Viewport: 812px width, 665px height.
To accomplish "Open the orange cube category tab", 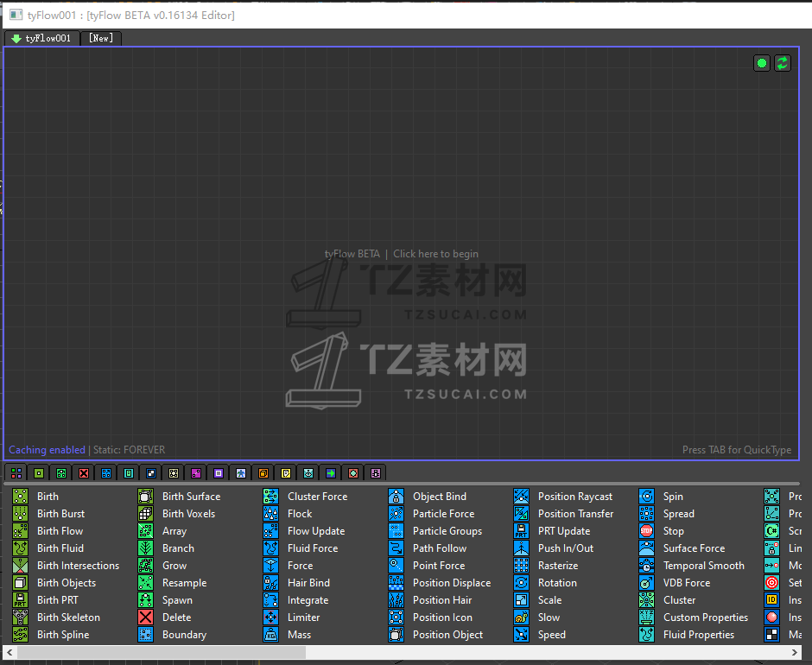I will click(263, 473).
